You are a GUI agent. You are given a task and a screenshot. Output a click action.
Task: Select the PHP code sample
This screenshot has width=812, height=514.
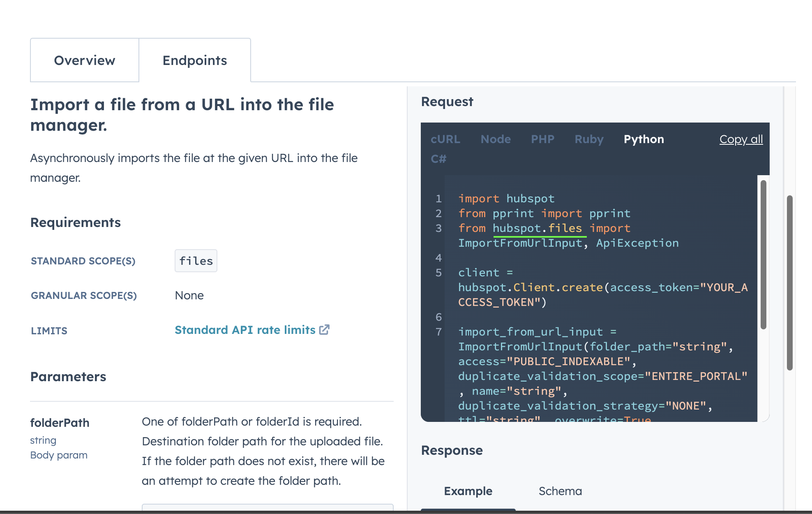pos(542,139)
